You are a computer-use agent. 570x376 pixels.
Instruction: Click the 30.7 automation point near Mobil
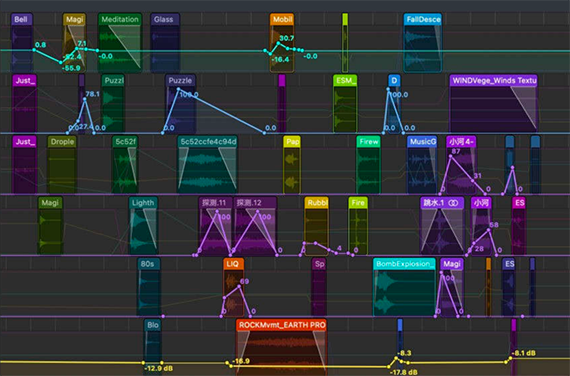pos(278,43)
